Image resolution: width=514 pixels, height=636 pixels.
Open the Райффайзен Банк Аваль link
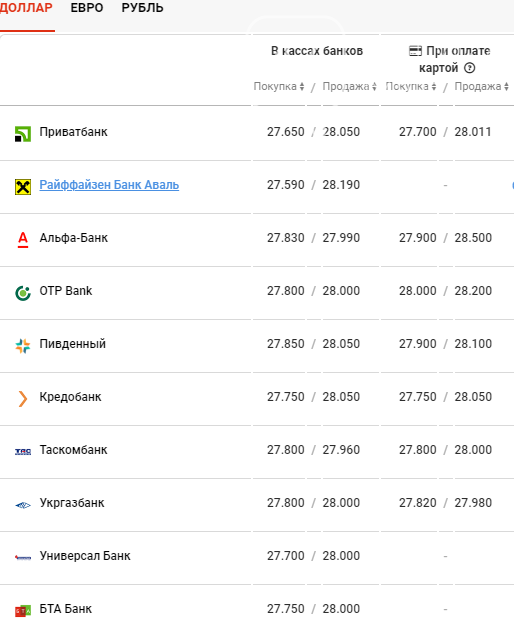(109, 185)
